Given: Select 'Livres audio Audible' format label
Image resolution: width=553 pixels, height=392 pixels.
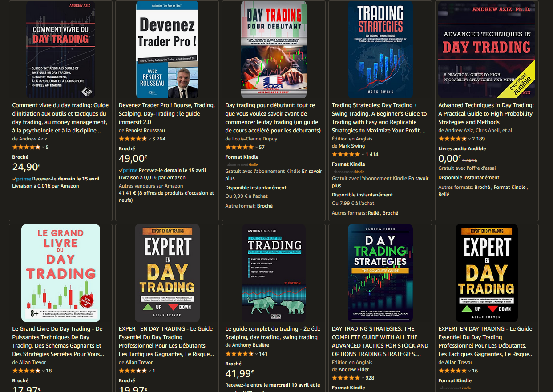Looking at the screenshot, I should pos(462,148).
